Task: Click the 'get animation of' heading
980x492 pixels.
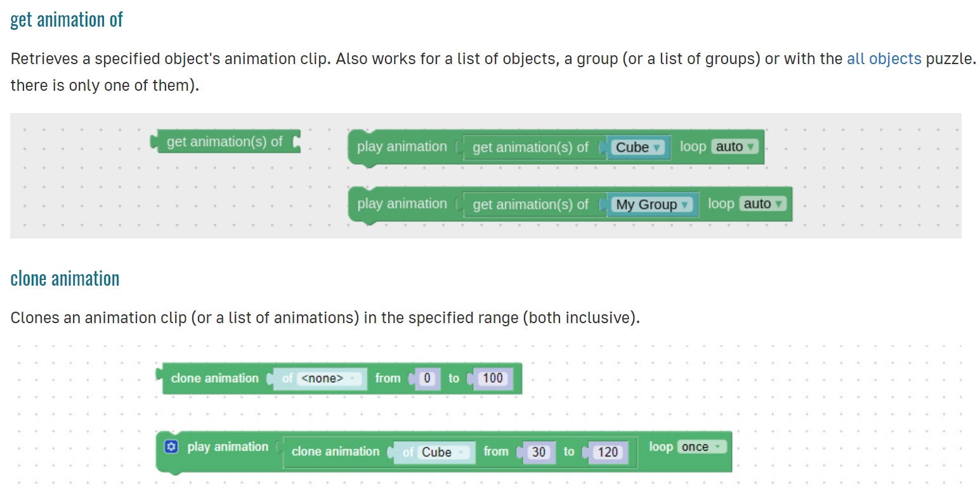Action: pos(67,20)
